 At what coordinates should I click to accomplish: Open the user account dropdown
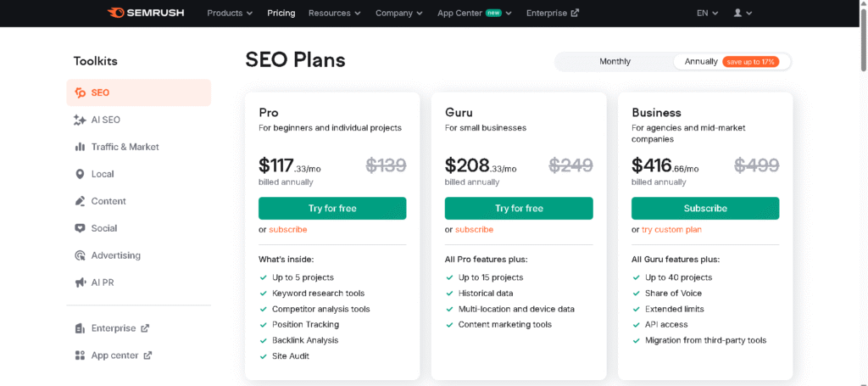click(x=743, y=13)
